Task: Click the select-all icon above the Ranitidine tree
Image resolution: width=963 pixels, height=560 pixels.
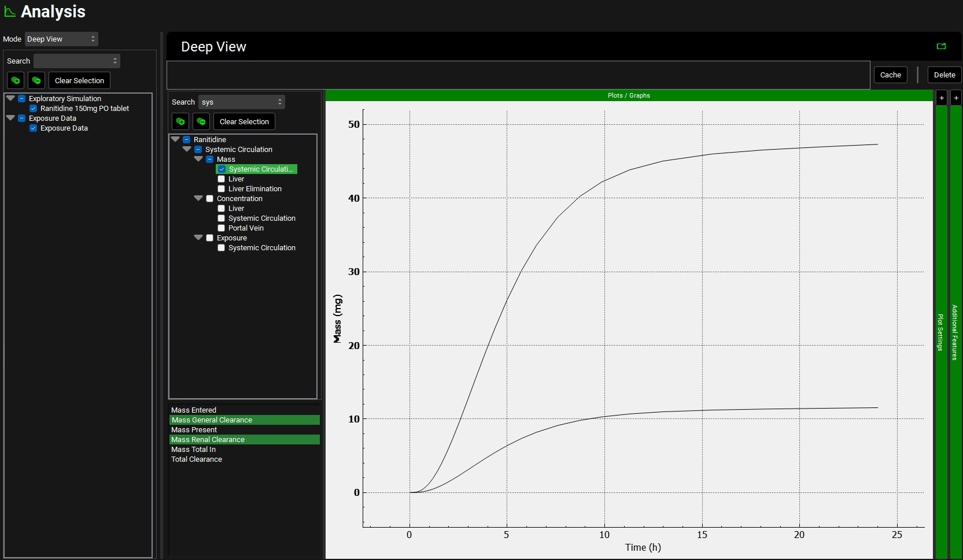Action: coord(180,121)
